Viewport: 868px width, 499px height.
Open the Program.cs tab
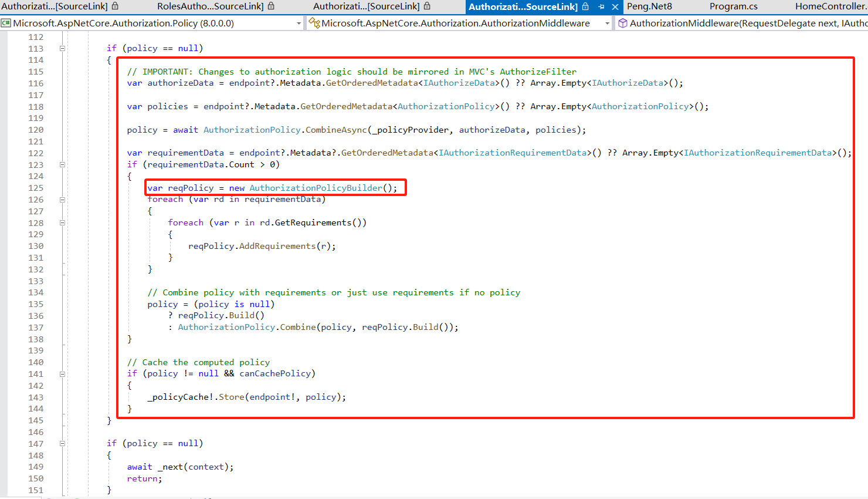(733, 6)
